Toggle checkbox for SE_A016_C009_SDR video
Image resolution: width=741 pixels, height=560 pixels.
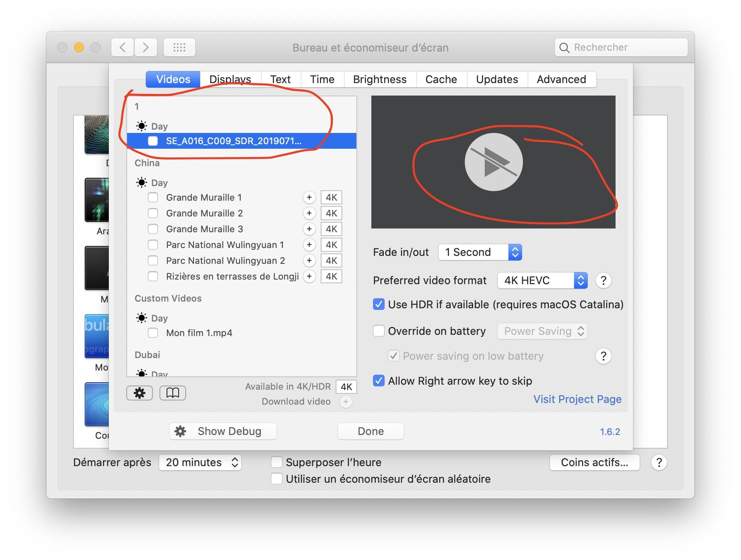(x=153, y=141)
